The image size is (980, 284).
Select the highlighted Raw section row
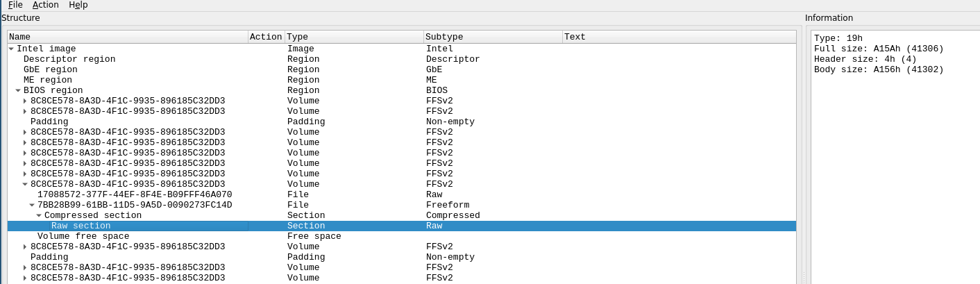point(402,226)
